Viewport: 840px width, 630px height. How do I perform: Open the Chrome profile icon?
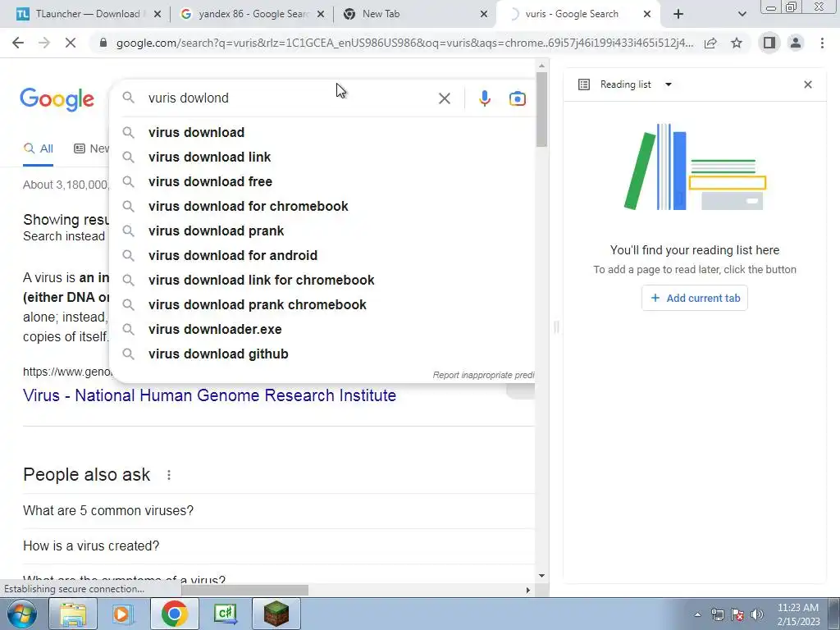tap(796, 43)
